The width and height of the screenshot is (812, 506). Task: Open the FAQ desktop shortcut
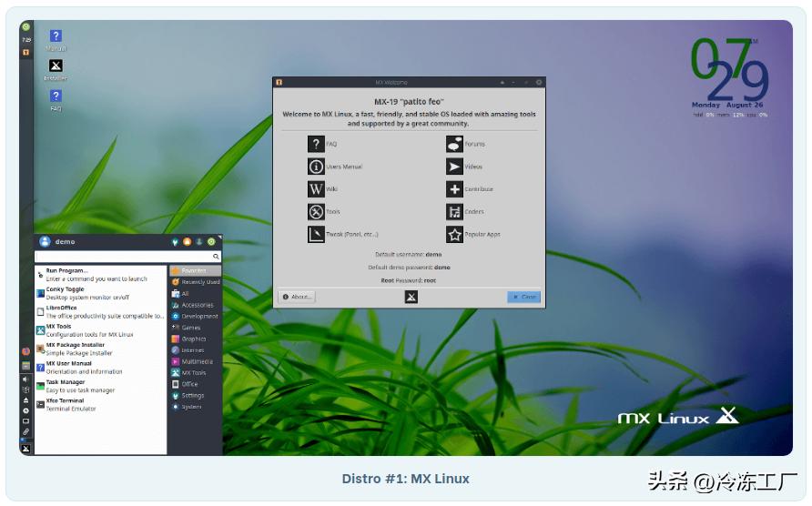coord(56,100)
